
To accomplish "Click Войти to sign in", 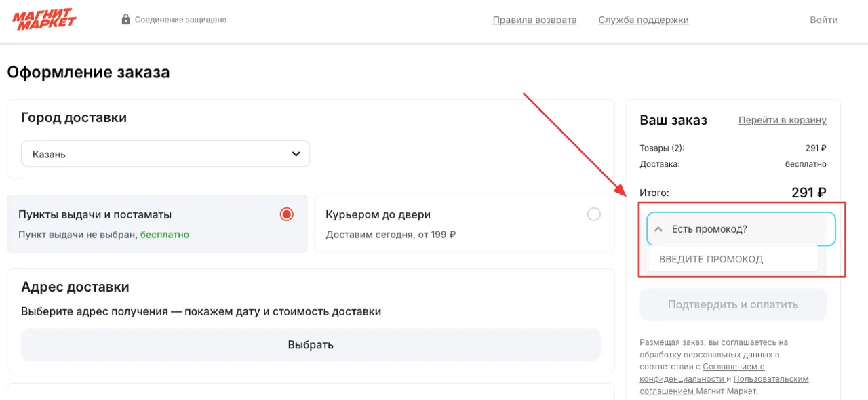I will 824,20.
